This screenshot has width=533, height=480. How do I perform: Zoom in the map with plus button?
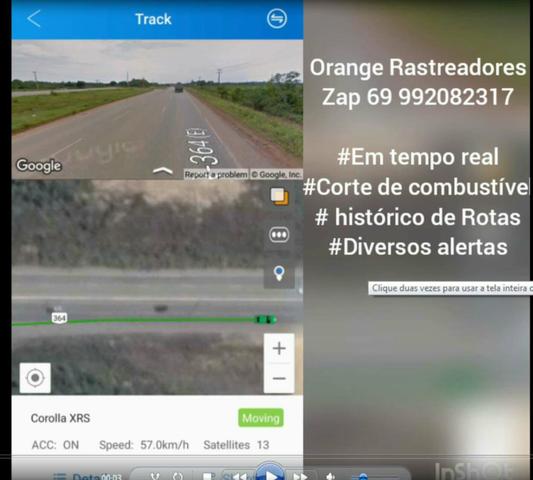click(x=279, y=348)
